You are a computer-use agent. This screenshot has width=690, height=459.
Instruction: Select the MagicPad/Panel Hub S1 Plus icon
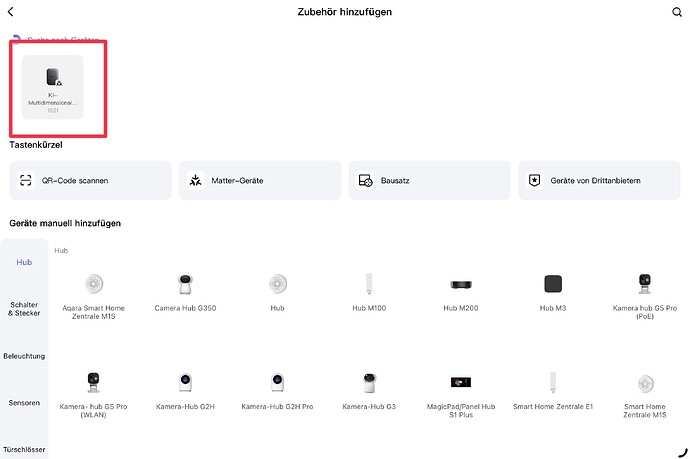click(462, 382)
